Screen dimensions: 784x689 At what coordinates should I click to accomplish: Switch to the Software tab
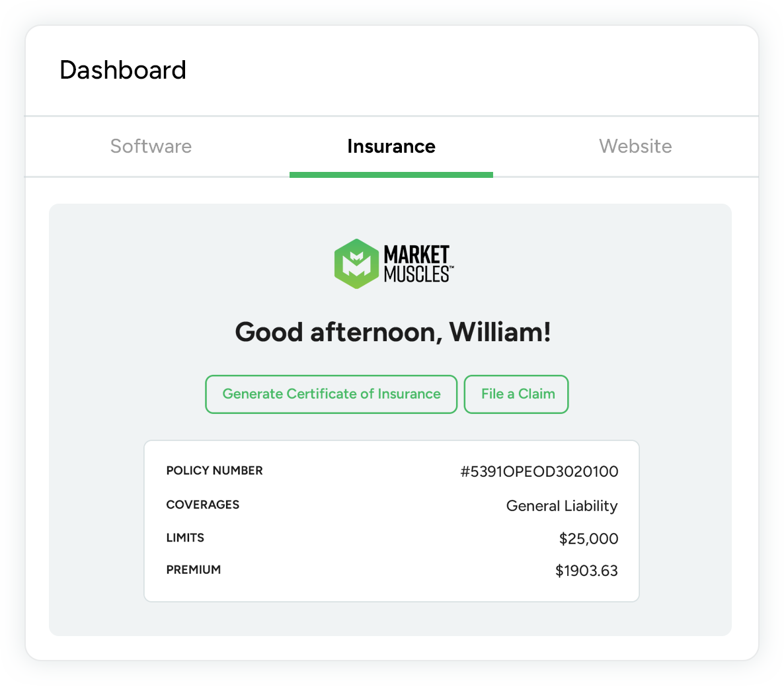pos(151,146)
